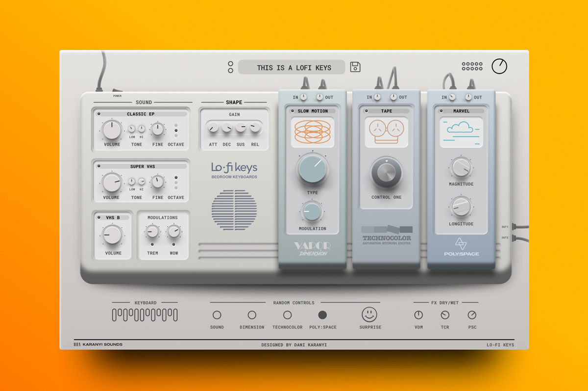Click the Technocolor pedal logo
588x391 pixels.
pos(387,235)
